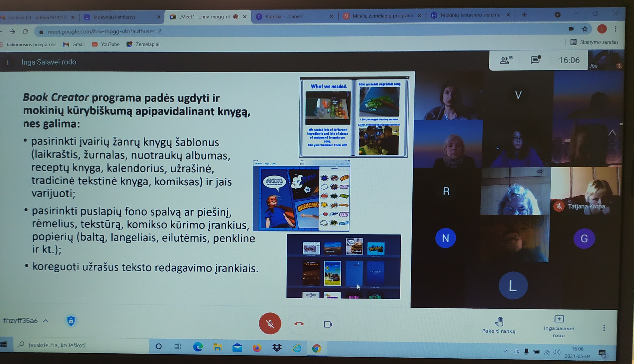
Task: Raise hand with Pakelti ranką button
Action: (499, 325)
